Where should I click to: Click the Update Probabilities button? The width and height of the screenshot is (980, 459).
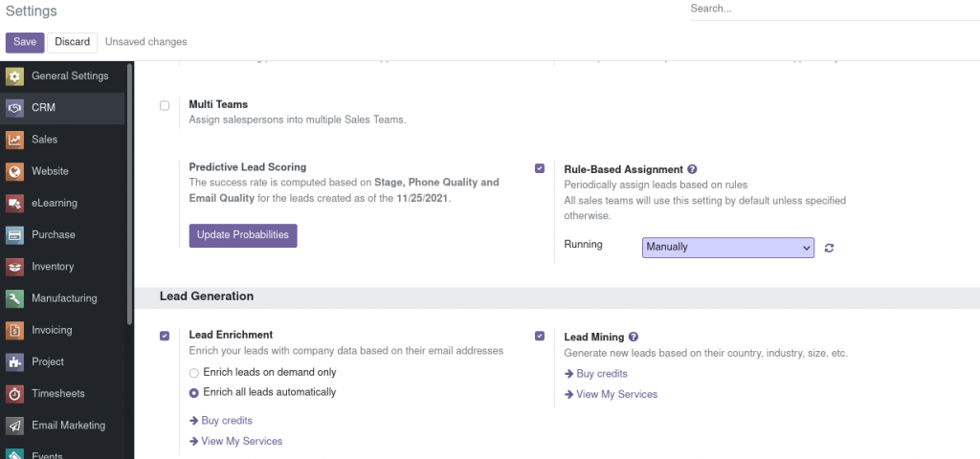243,235
